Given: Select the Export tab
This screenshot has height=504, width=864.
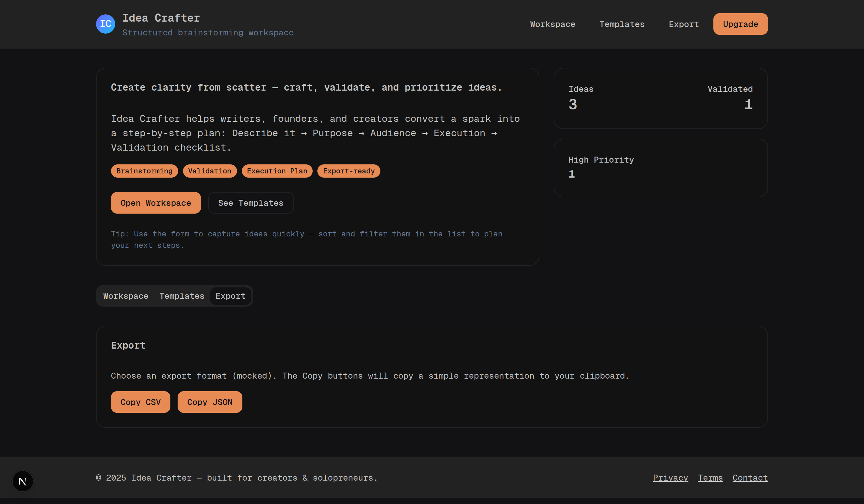Looking at the screenshot, I should (x=230, y=296).
